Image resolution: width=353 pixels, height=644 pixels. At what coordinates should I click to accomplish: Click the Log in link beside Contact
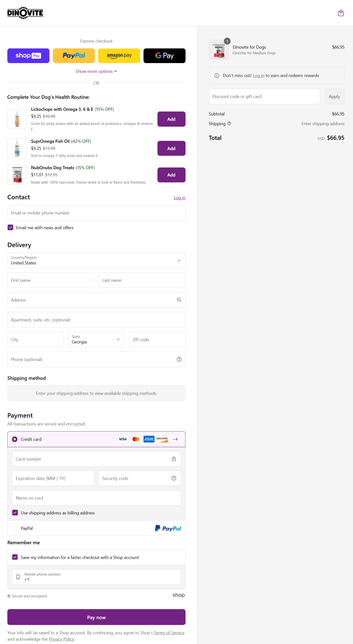point(179,198)
